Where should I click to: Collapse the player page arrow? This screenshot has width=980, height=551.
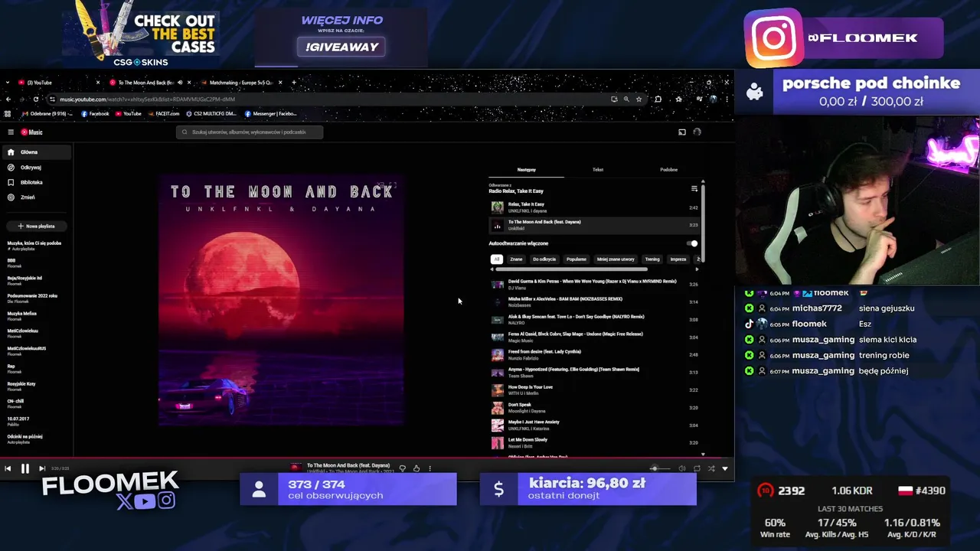[x=725, y=468]
